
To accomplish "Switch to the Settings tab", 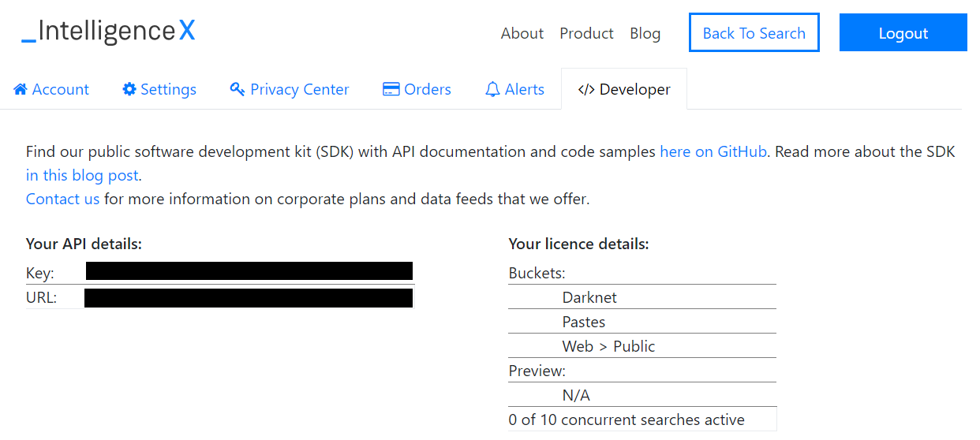I will point(168,89).
